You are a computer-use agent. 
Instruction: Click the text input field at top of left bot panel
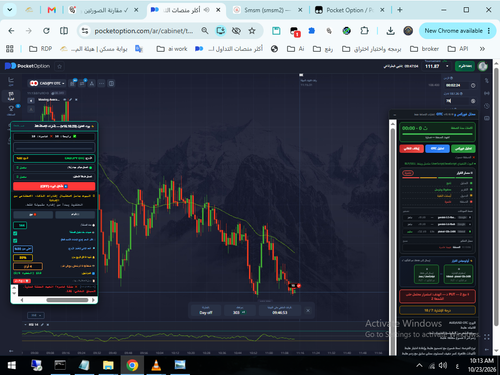click(54, 147)
